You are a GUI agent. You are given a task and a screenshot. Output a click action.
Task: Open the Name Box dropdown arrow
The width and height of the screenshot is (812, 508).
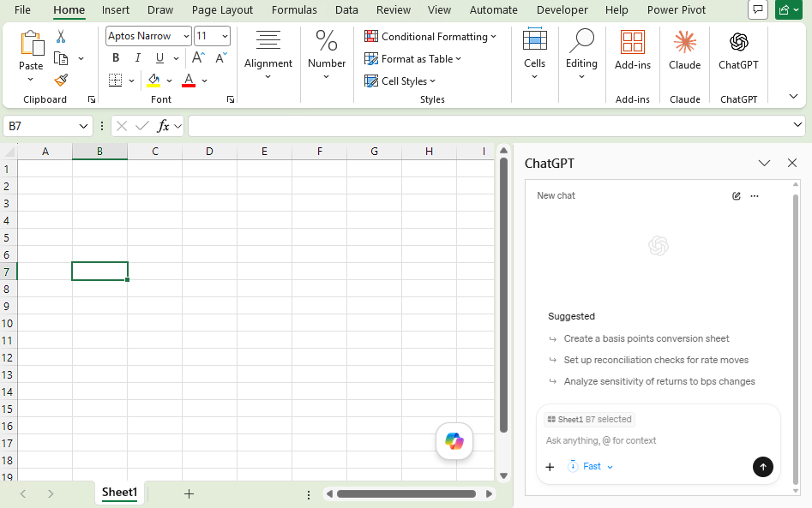point(83,126)
